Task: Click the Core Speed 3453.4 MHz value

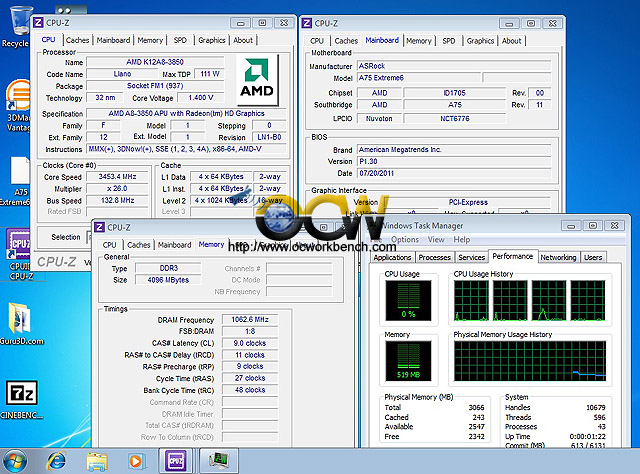Action: click(x=118, y=177)
